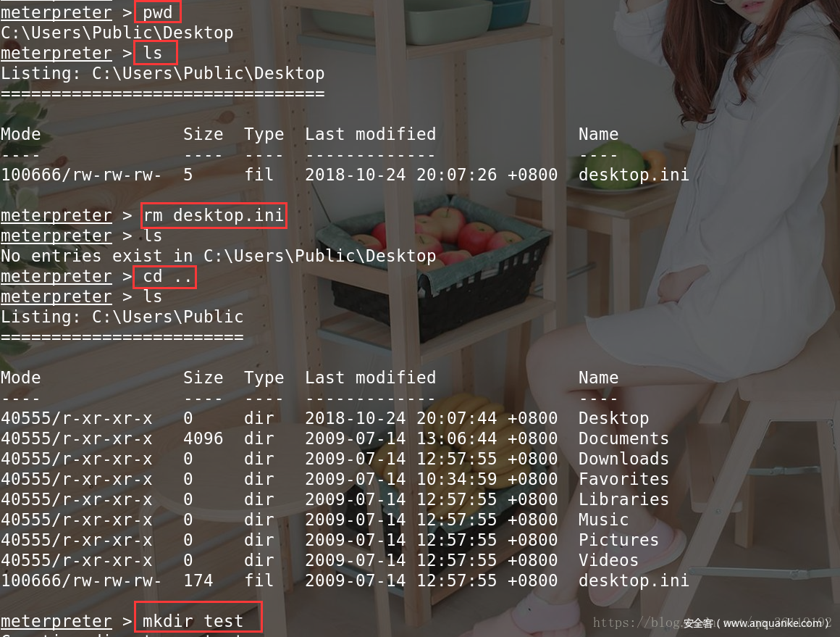Image resolution: width=840 pixels, height=637 pixels.
Task: Click the Favorites directory name
Action: (623, 479)
